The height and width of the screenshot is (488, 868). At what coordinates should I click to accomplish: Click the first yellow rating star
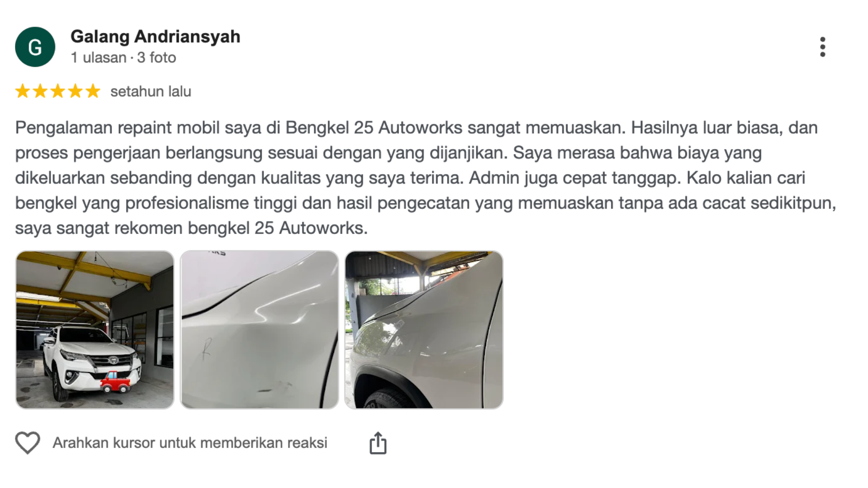(23, 91)
